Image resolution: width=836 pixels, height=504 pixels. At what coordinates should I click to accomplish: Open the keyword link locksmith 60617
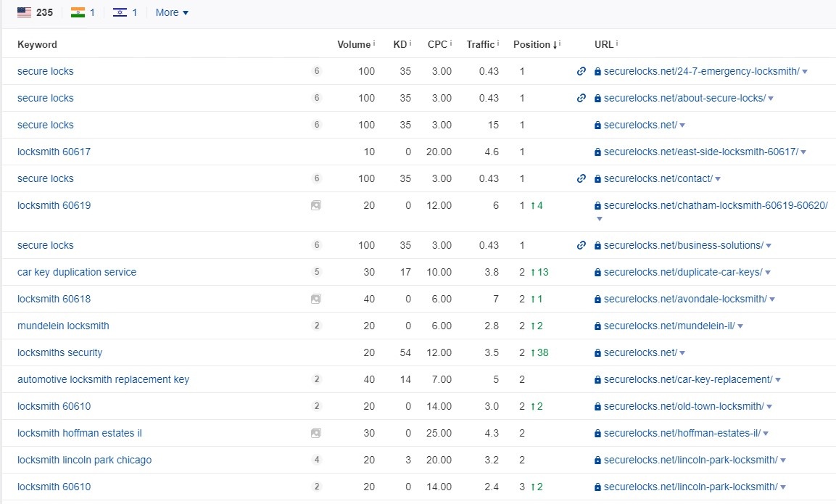[x=54, y=152]
